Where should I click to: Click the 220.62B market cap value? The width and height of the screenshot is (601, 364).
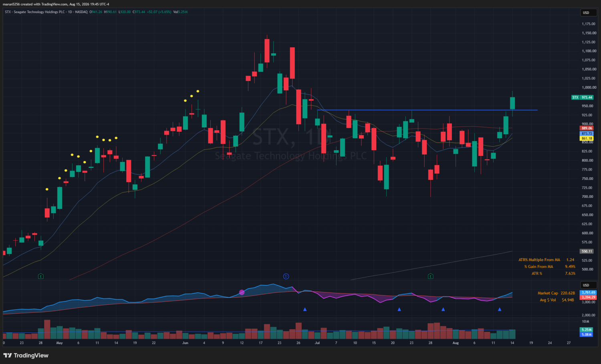(x=568, y=293)
